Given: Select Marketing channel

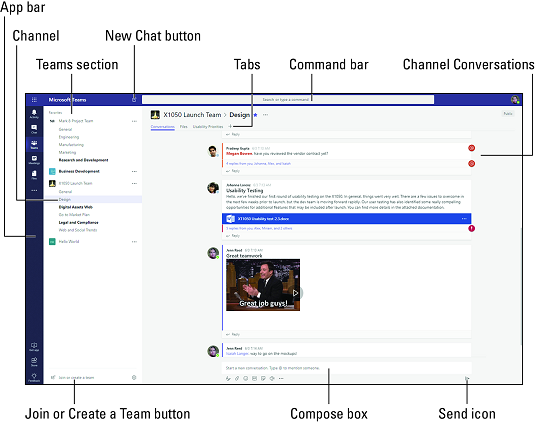Looking at the screenshot, I should tap(67, 152).
